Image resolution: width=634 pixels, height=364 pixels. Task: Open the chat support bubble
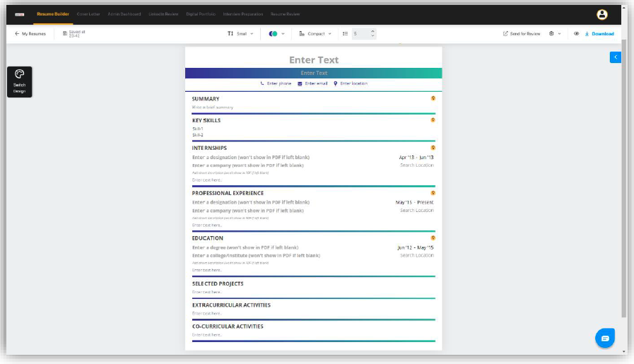click(605, 338)
